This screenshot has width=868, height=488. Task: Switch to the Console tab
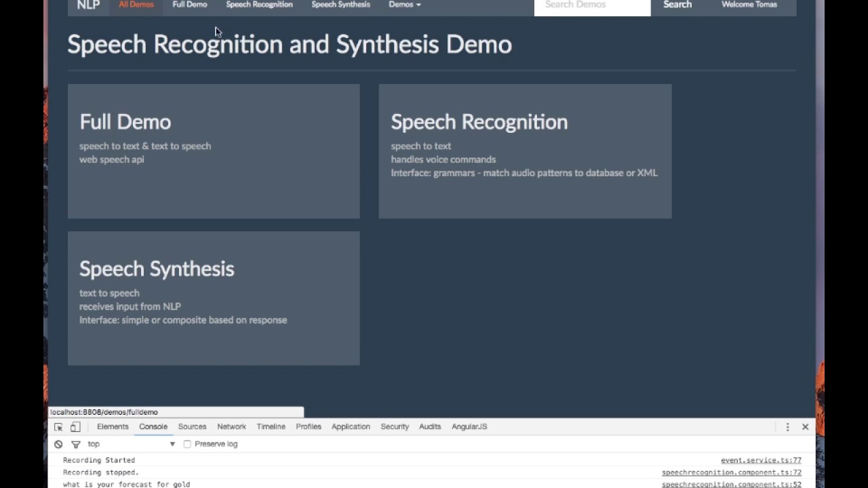pos(153,426)
